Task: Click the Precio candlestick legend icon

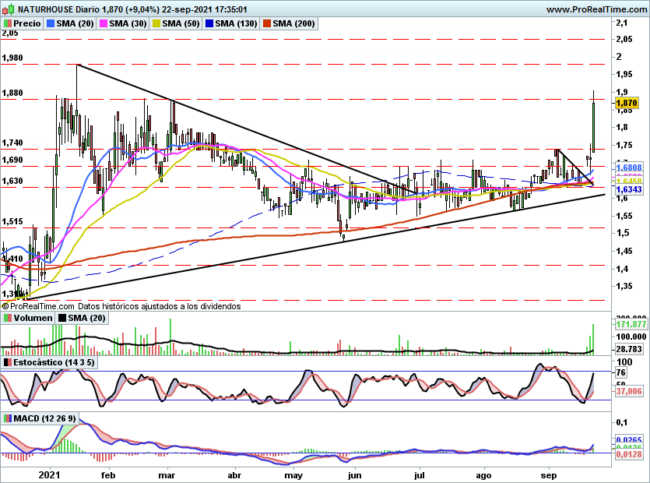Action: (x=7, y=24)
